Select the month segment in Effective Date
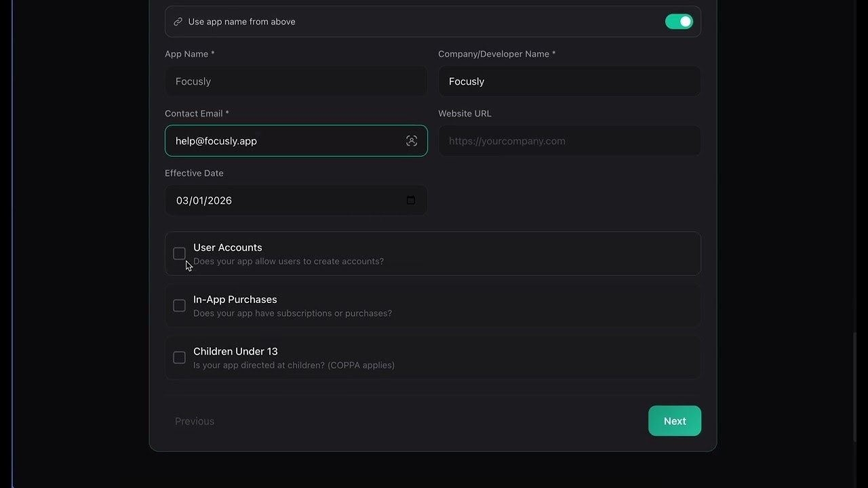Viewport: 868px width, 488px height. pyautogui.click(x=182, y=201)
